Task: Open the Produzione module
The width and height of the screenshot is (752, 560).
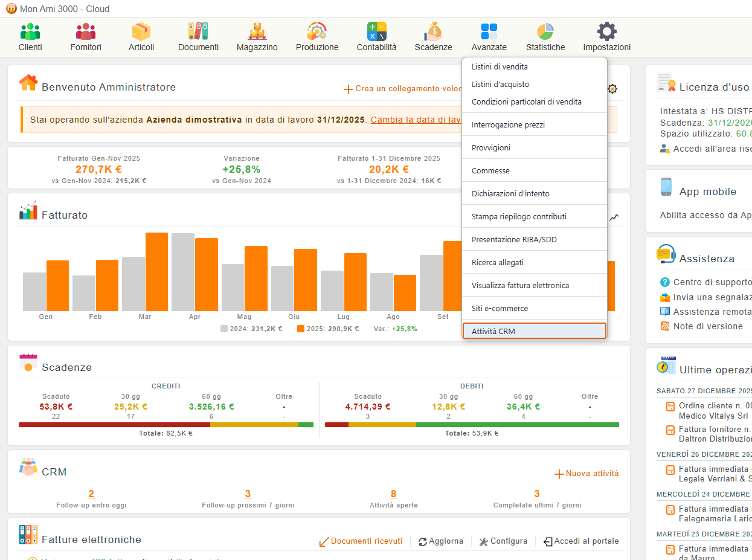Action: [317, 37]
